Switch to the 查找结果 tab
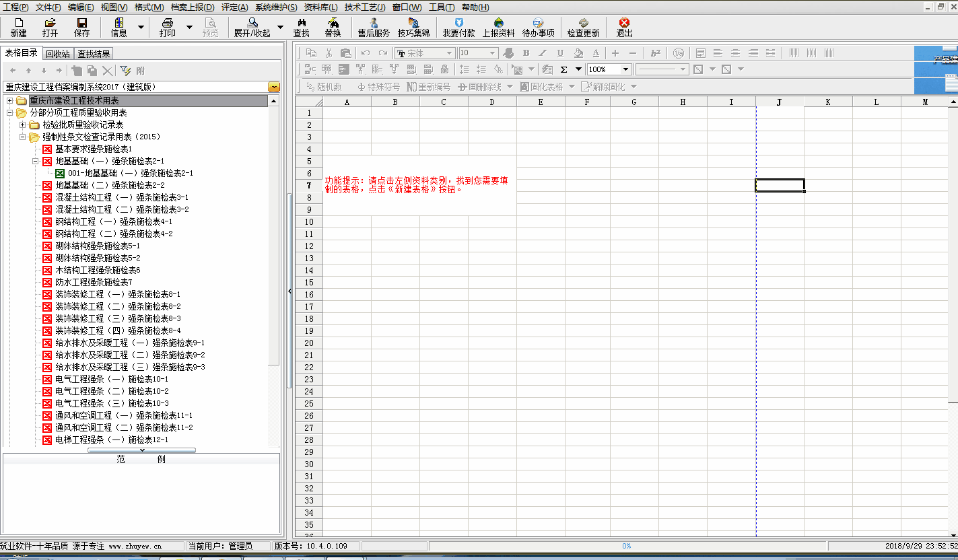958x560 pixels. click(94, 54)
